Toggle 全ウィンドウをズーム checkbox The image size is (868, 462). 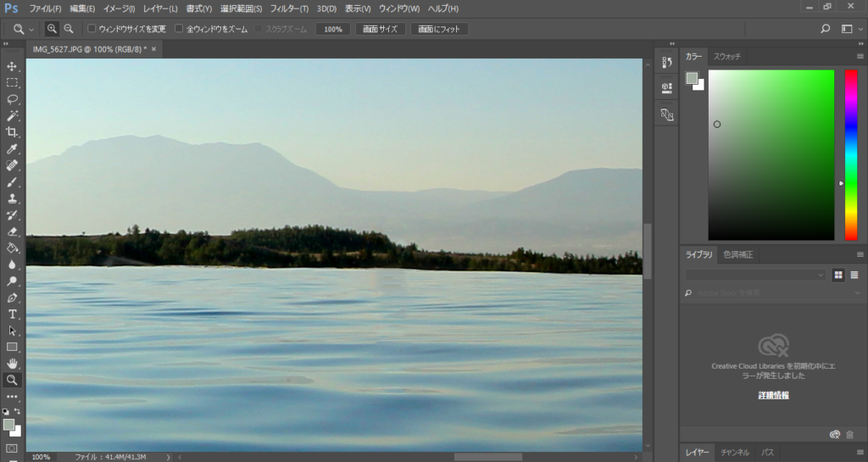click(179, 29)
